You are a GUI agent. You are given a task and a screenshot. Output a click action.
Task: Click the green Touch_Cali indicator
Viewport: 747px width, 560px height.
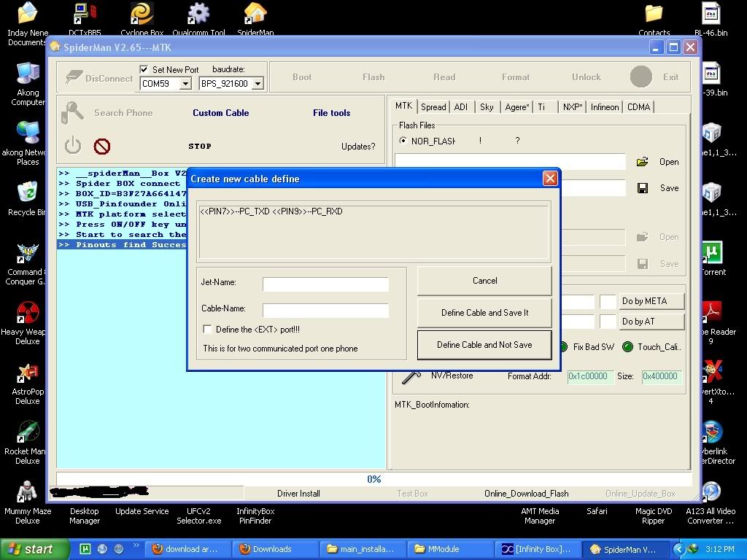627,346
